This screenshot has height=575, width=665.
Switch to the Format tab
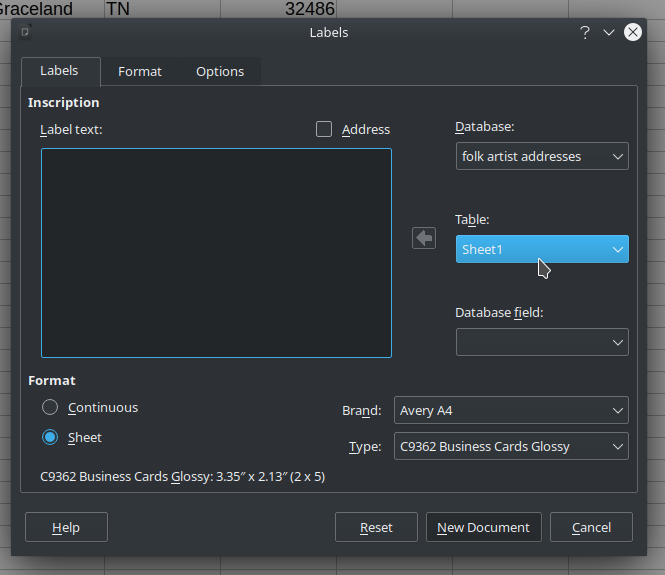click(140, 72)
